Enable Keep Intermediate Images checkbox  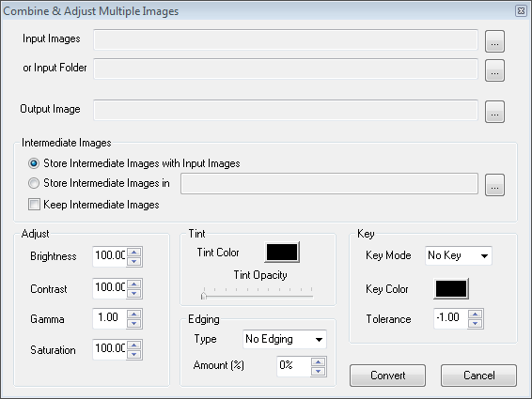[x=94, y=205]
